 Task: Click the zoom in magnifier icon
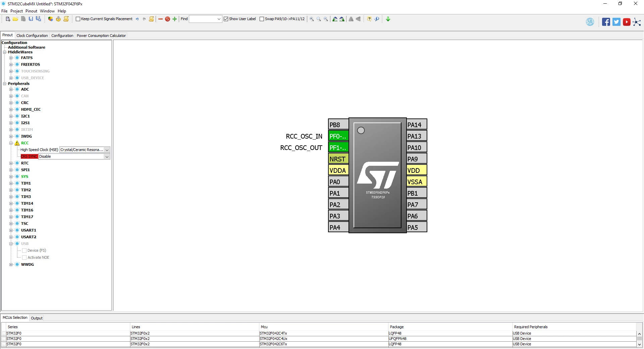312,19
